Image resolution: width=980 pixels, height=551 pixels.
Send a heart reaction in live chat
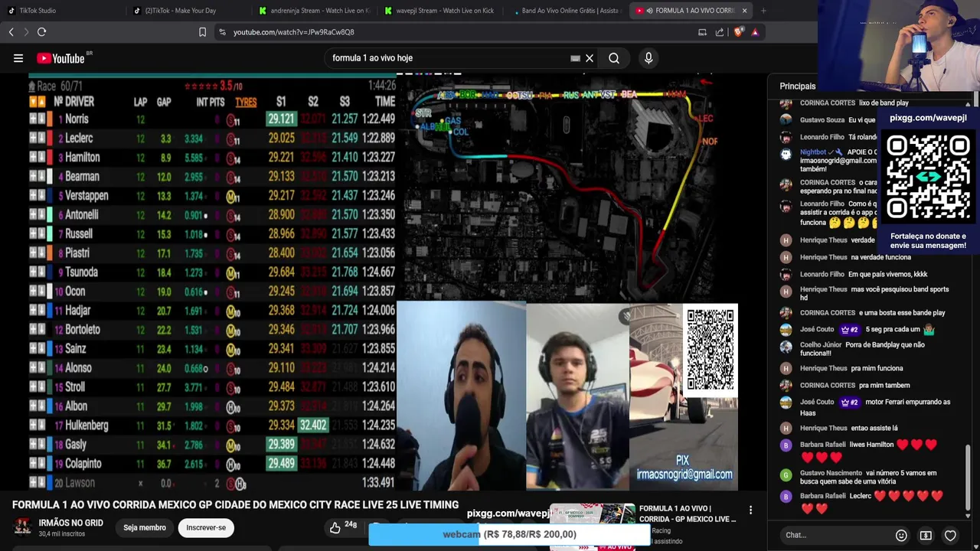point(950,535)
